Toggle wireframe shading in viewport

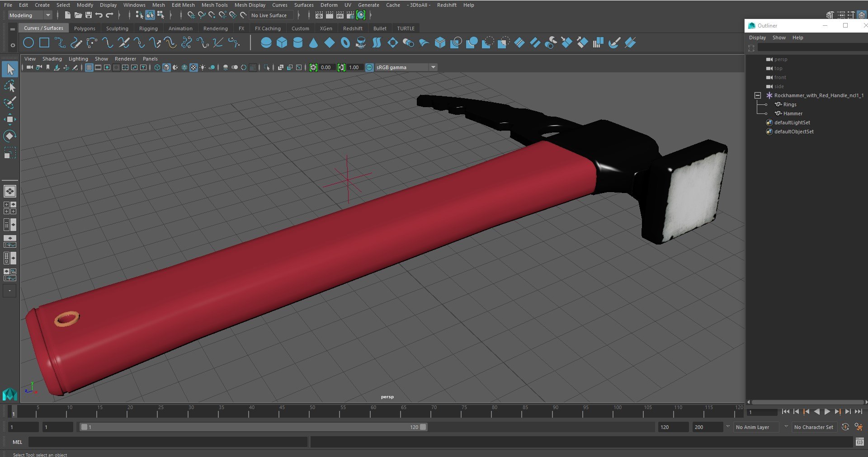click(157, 67)
